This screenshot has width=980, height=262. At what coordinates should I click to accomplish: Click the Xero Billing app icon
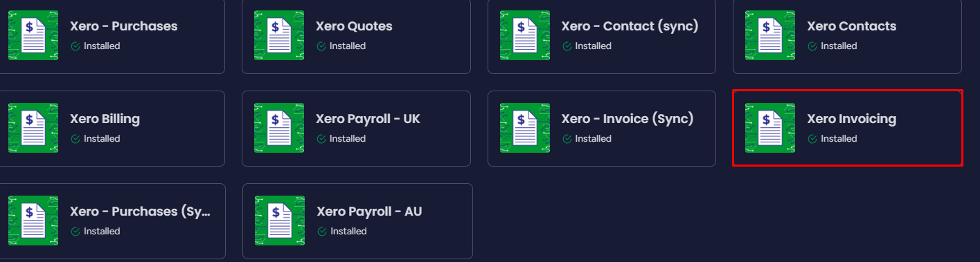tap(33, 128)
